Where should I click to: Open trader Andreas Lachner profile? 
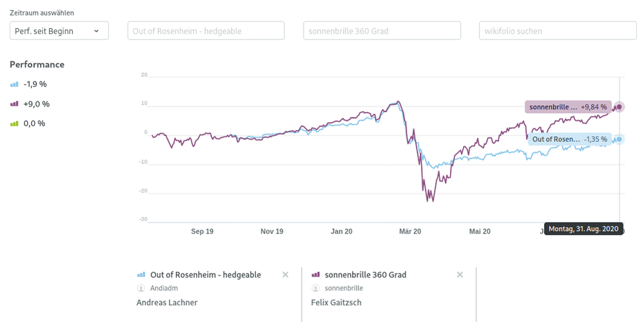click(x=167, y=303)
